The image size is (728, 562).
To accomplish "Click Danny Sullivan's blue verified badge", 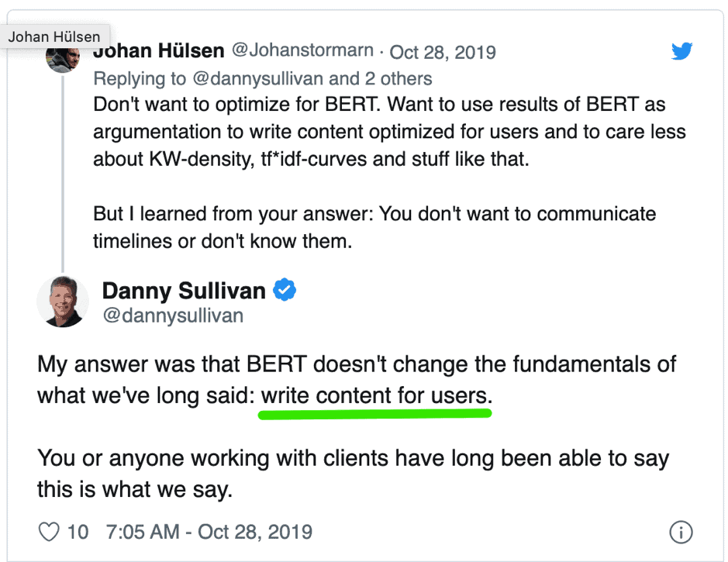I will (285, 291).
